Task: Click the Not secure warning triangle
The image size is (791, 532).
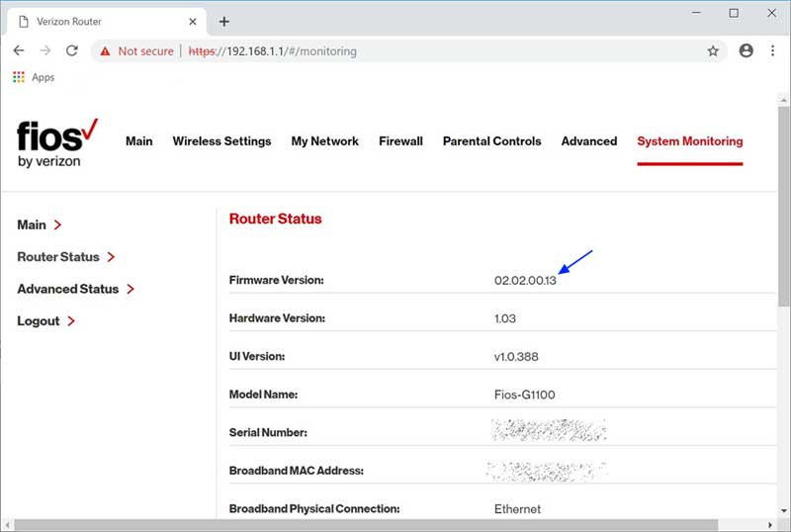Action: pyautogui.click(x=105, y=51)
